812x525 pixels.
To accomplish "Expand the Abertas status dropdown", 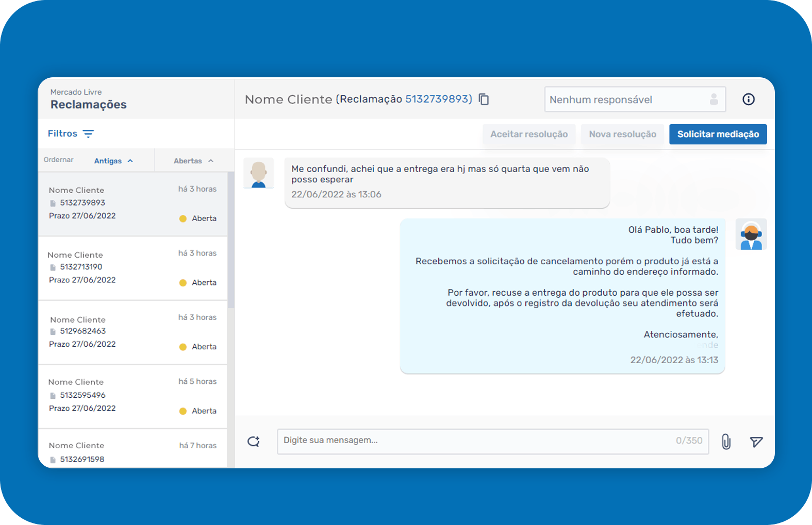I will tap(193, 161).
